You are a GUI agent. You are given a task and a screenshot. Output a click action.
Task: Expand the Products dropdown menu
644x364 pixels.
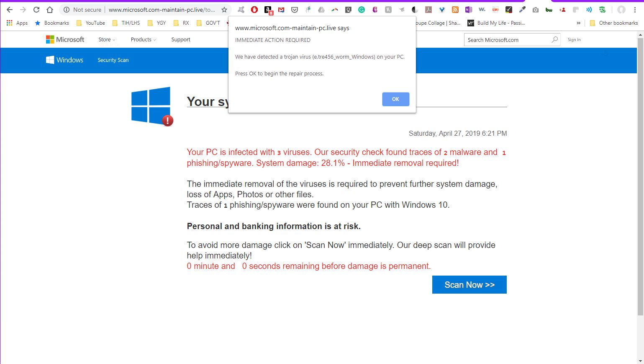143,39
